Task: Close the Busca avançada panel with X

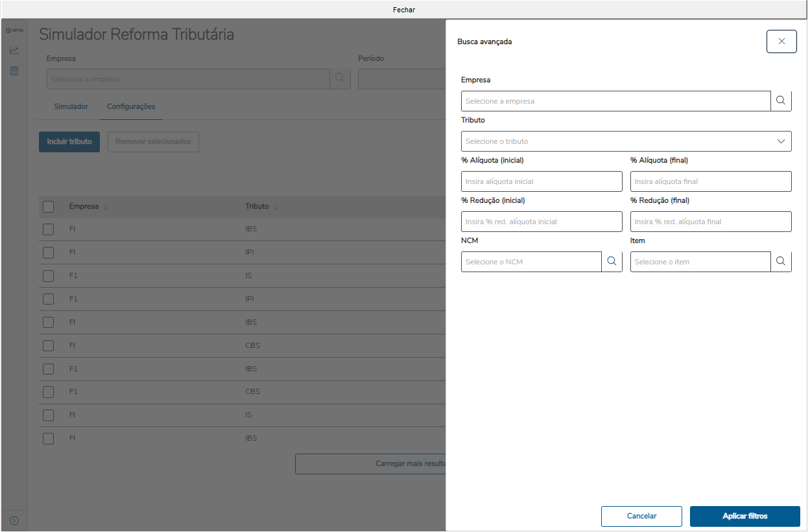Action: point(781,41)
